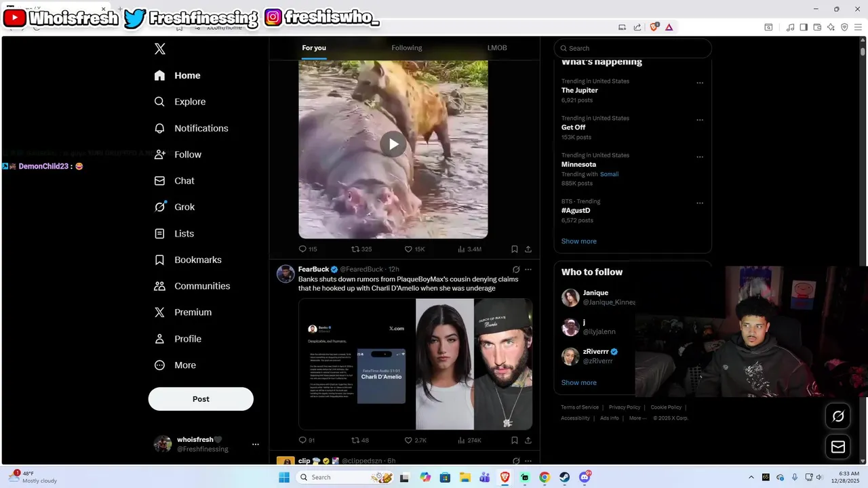Like the hyena video post (15K)
Image resolution: width=868 pixels, height=488 pixels.
(414, 249)
